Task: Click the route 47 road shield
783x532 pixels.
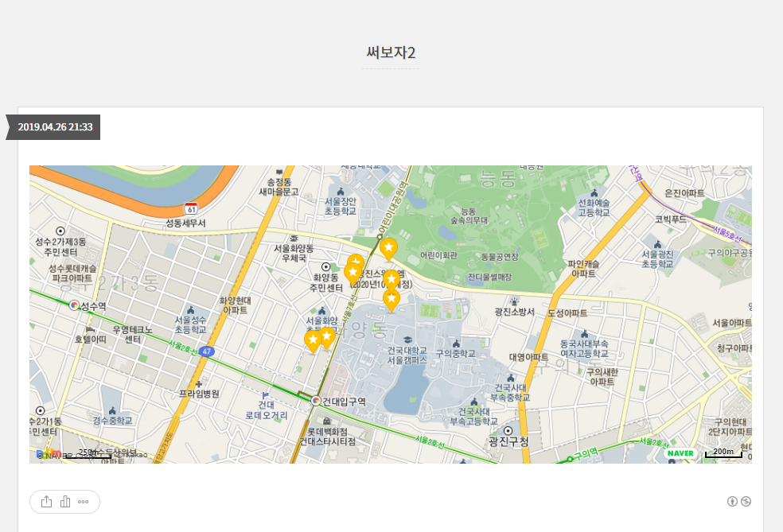Action: coord(206,351)
